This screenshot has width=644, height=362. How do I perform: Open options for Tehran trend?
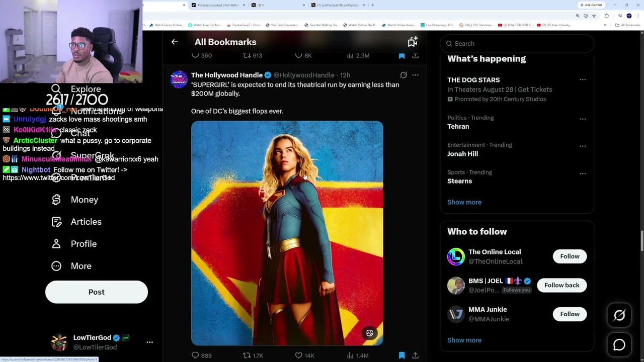tap(583, 119)
